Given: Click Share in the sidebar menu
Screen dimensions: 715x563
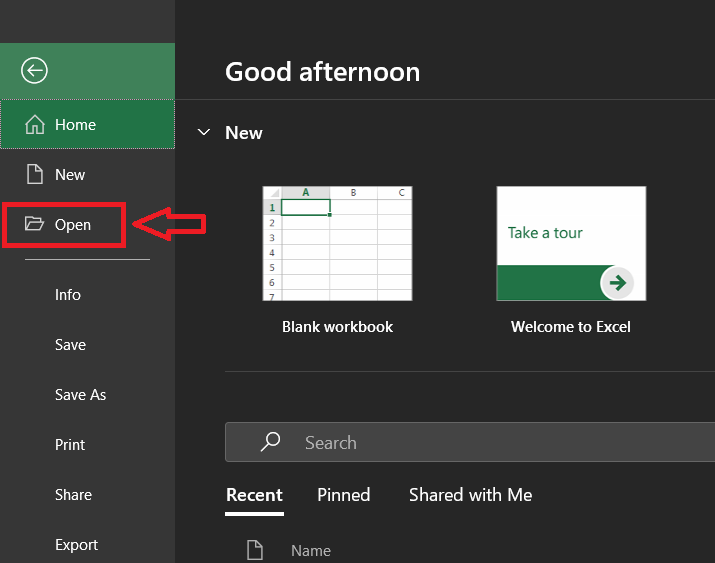Looking at the screenshot, I should [x=73, y=495].
